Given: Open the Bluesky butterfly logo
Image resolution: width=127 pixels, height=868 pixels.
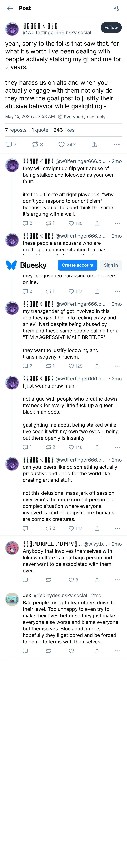Looking at the screenshot, I should [x=12, y=265].
